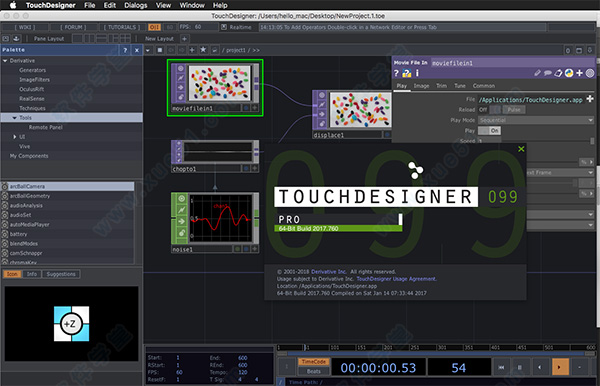
Task: Open the TUTORIALS link button
Action: pos(122,27)
